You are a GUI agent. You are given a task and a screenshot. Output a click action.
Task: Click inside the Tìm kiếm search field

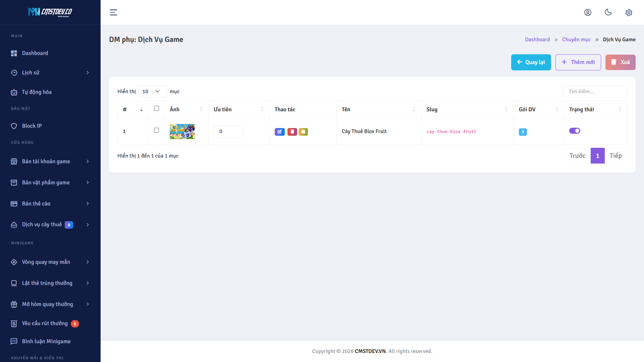tap(595, 91)
